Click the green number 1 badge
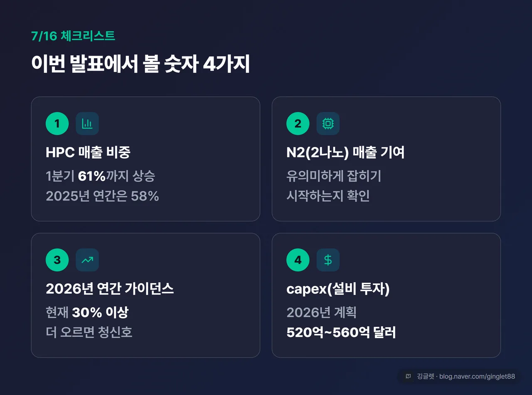 57,123
